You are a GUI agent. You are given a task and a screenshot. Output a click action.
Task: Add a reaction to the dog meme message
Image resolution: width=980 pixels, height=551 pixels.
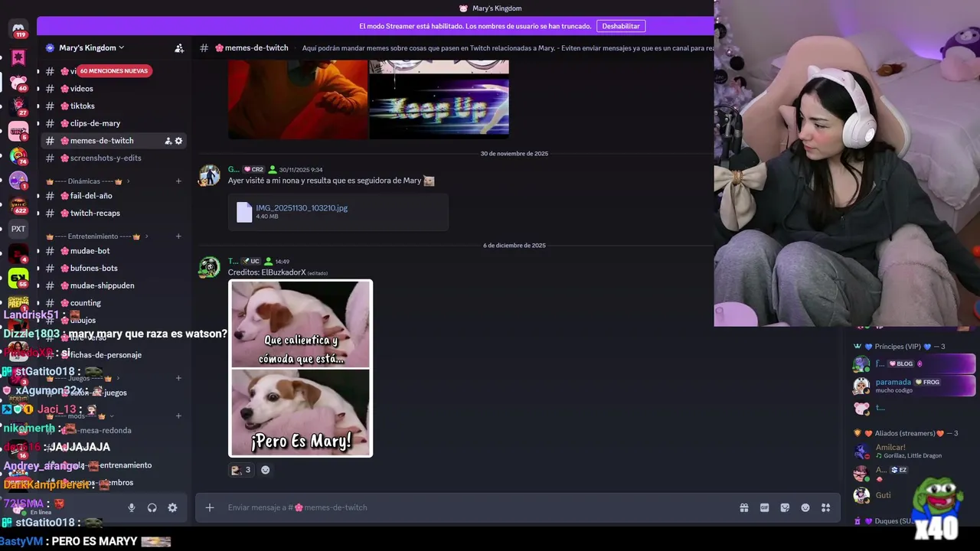tap(266, 470)
